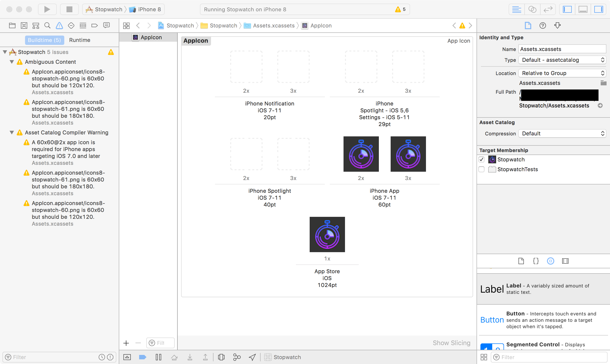Viewport: 610px width, 364px height.
Task: Toggle the right utilities panel visibility
Action: pos(598,9)
